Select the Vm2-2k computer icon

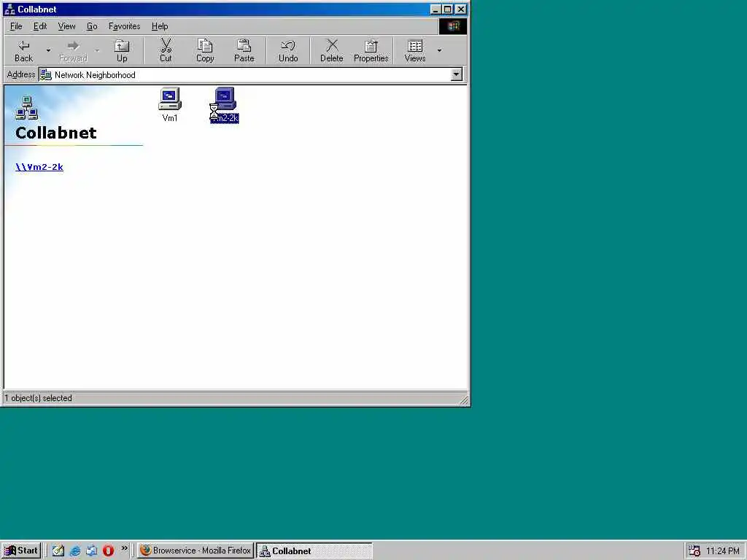(225, 105)
